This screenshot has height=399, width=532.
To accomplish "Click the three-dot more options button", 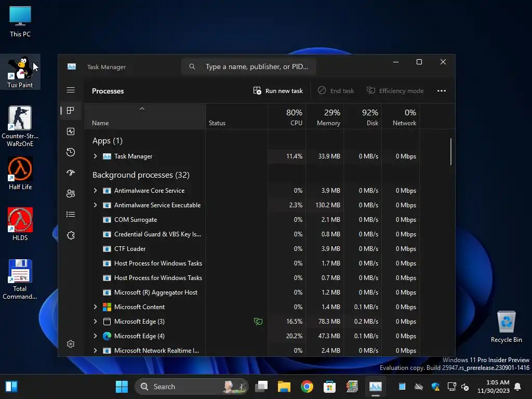I will coord(442,90).
